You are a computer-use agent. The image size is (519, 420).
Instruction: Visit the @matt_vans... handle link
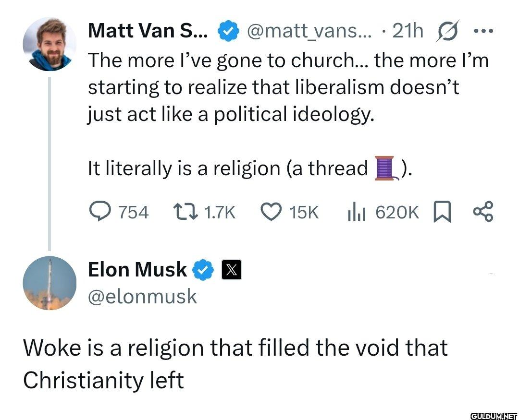pyautogui.click(x=309, y=32)
